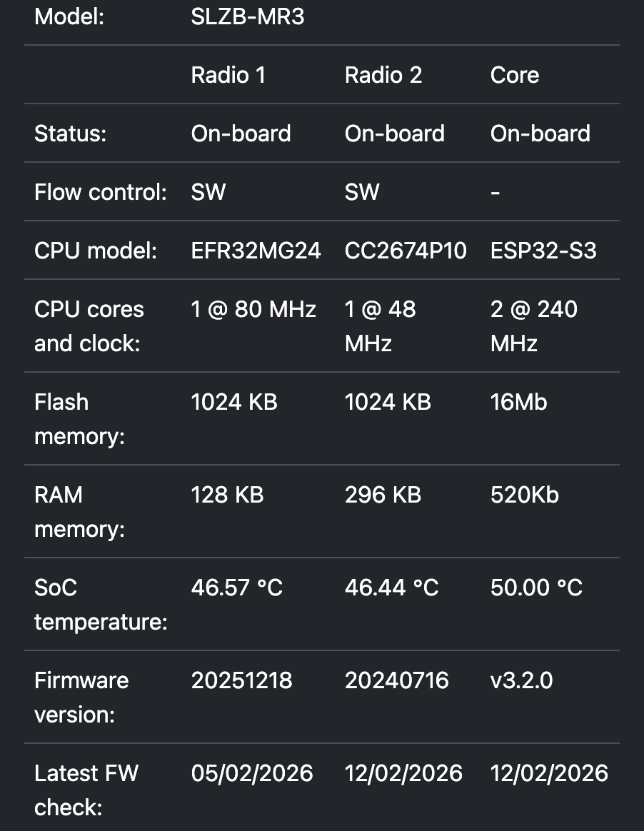Viewport: 644px width, 831px height.
Task: Click the CC2674P10 CPU model value
Action: click(406, 251)
